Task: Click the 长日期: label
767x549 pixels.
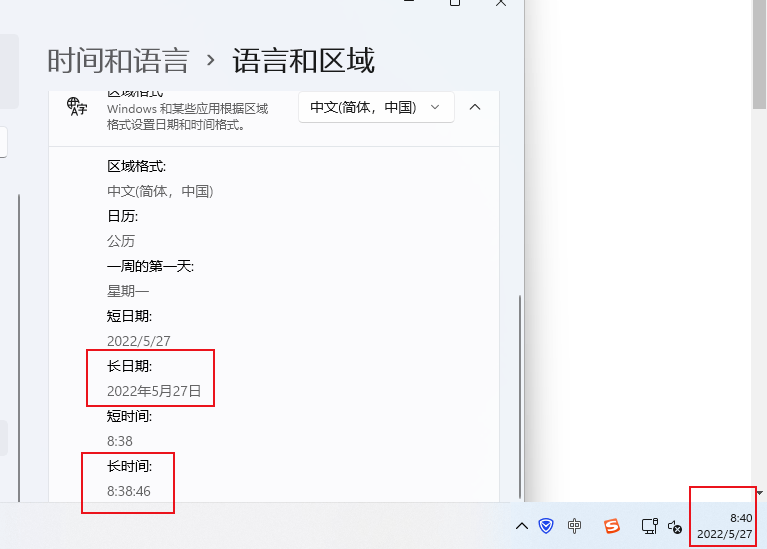Action: point(129,366)
